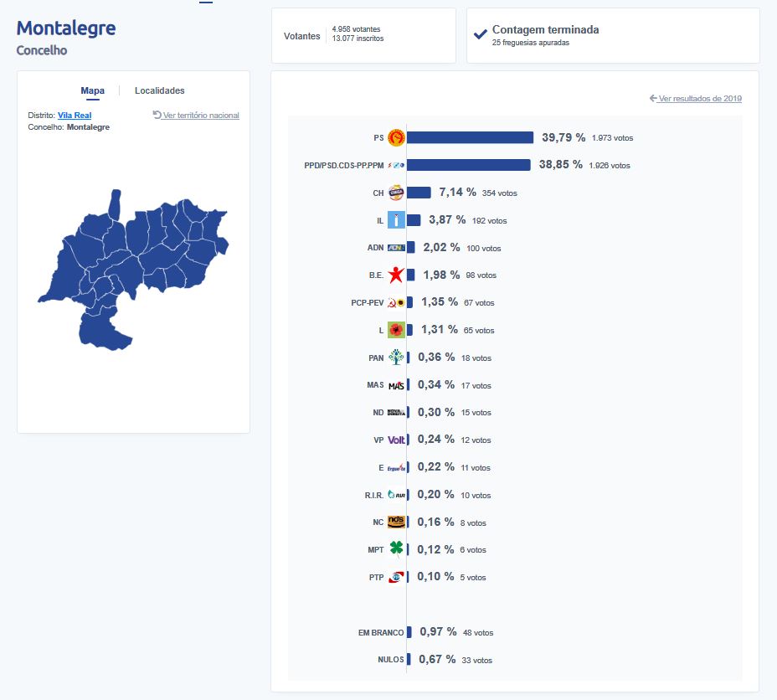The image size is (777, 700).
Task: Click the E (Ergue-te) party logo
Action: (396, 468)
